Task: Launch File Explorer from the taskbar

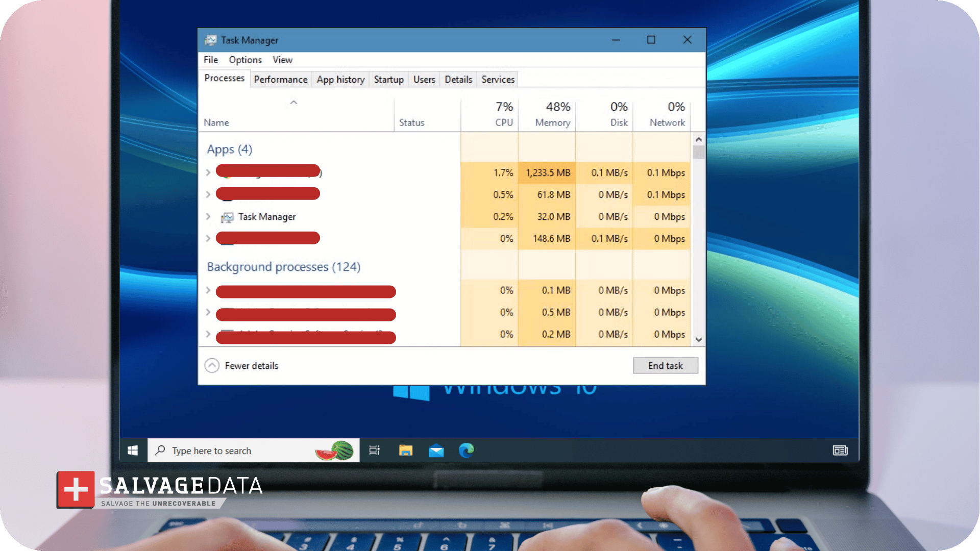Action: [x=406, y=450]
